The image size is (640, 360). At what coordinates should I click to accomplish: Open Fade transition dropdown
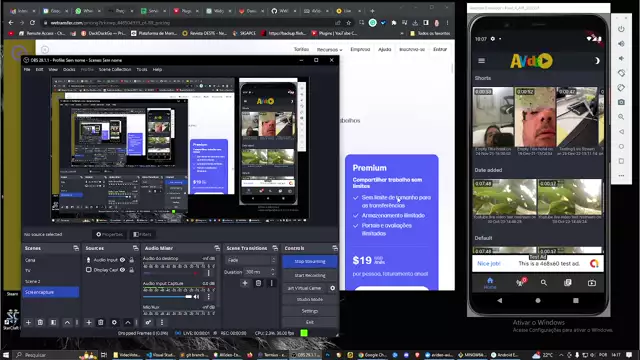(x=251, y=260)
